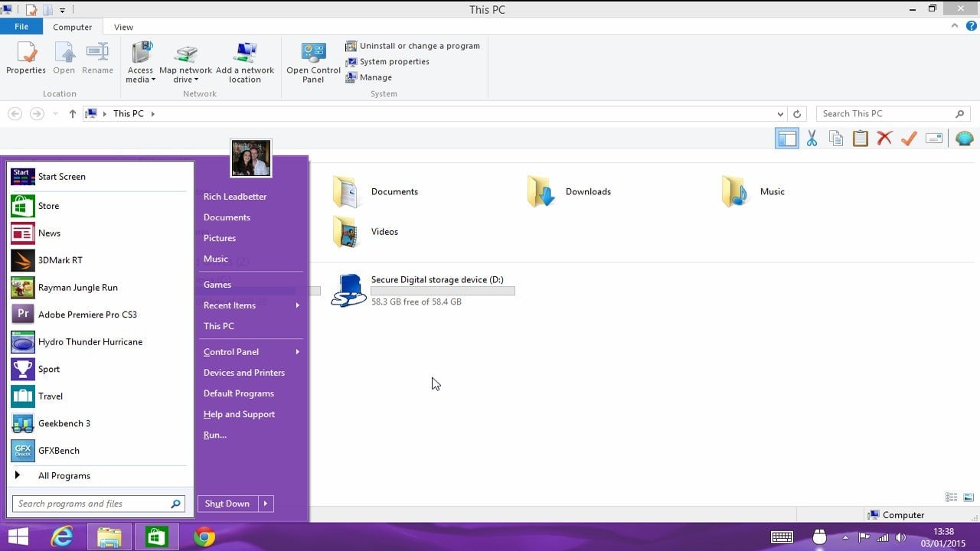Click the Search programs and files box
980x551 pixels.
point(92,504)
